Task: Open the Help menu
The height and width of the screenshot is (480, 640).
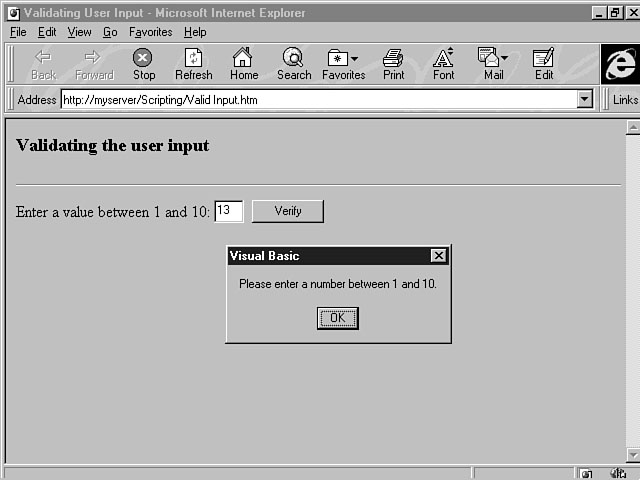Action: point(195,32)
